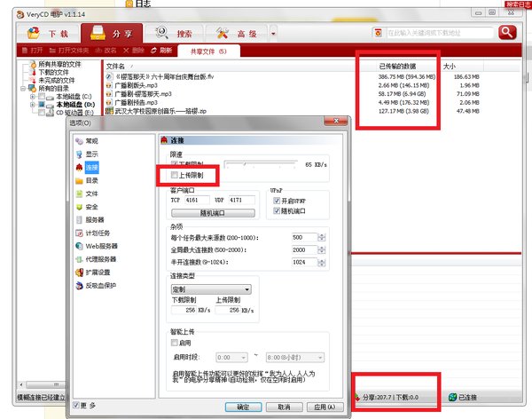The width and height of the screenshot is (532, 419).
Task: Open the 0:00 start time dropdown
Action: pyautogui.click(x=231, y=358)
